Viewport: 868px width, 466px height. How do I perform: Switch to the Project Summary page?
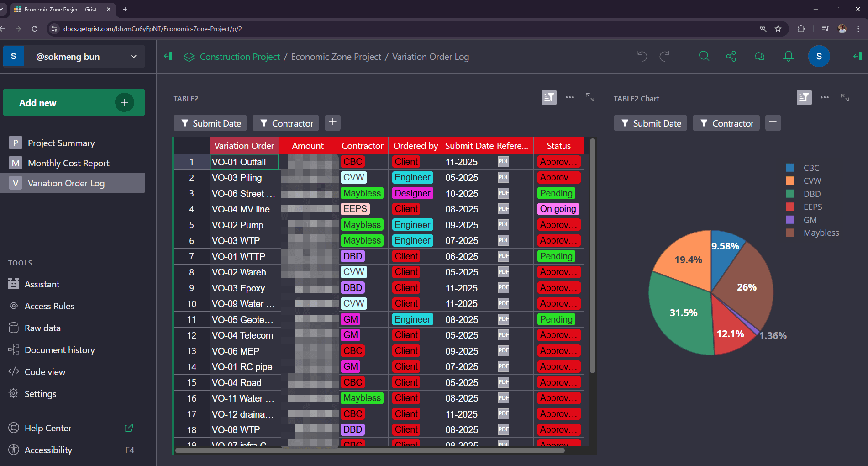click(61, 143)
